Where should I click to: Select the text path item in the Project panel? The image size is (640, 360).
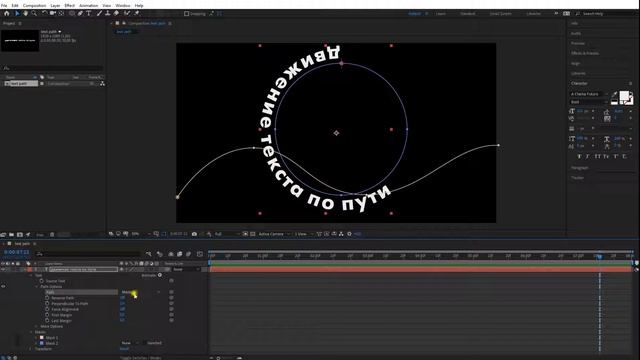[21, 84]
